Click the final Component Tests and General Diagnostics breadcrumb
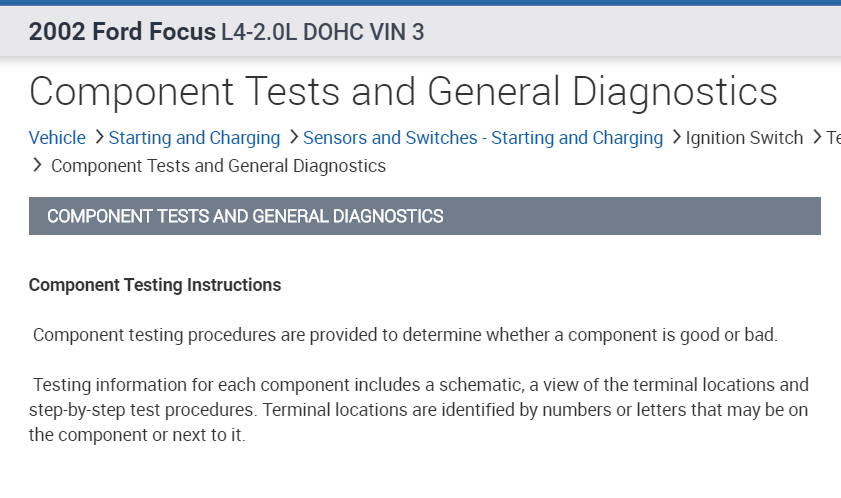Image resolution: width=841 pixels, height=498 pixels. 218,166
